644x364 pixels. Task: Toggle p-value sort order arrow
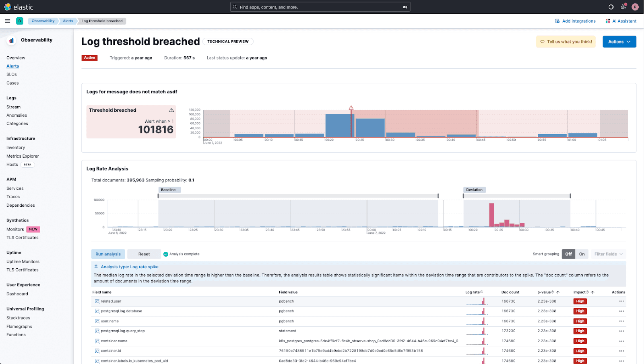(559, 292)
